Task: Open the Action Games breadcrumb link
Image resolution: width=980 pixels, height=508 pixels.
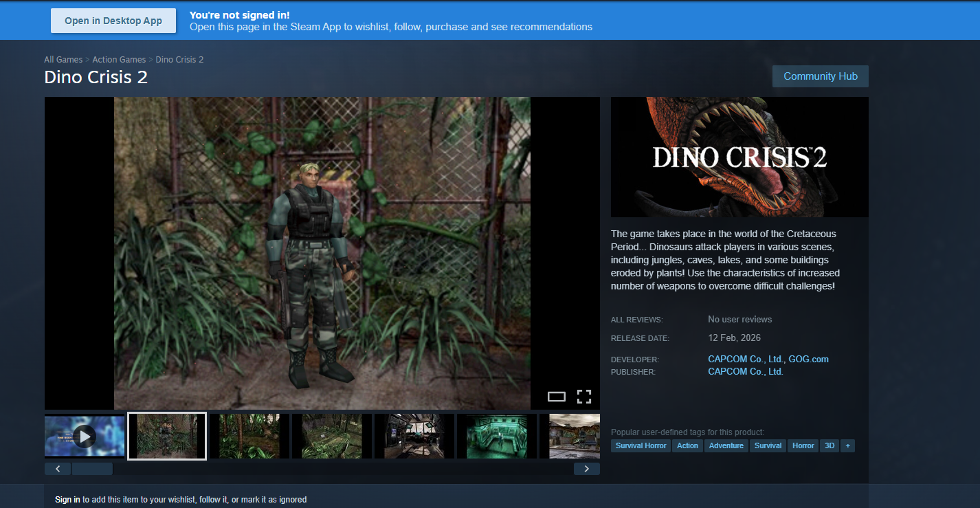Action: point(119,60)
